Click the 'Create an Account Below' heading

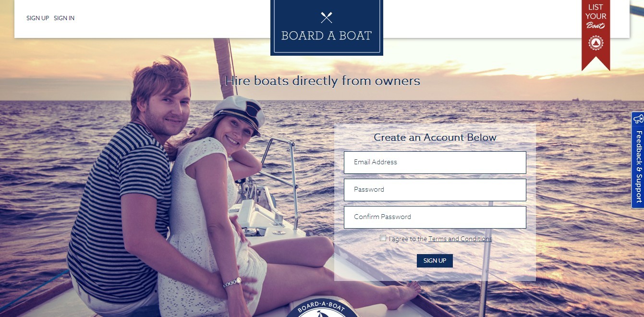pos(435,137)
